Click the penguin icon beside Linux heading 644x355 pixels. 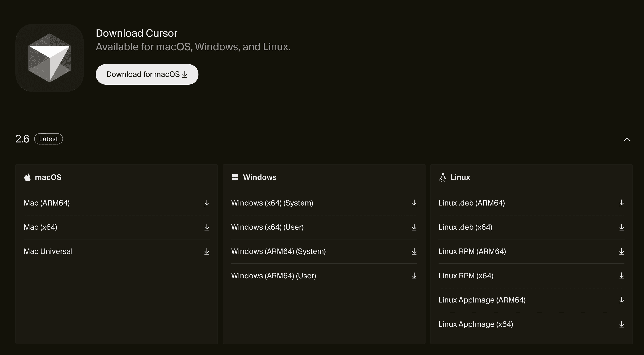click(442, 177)
